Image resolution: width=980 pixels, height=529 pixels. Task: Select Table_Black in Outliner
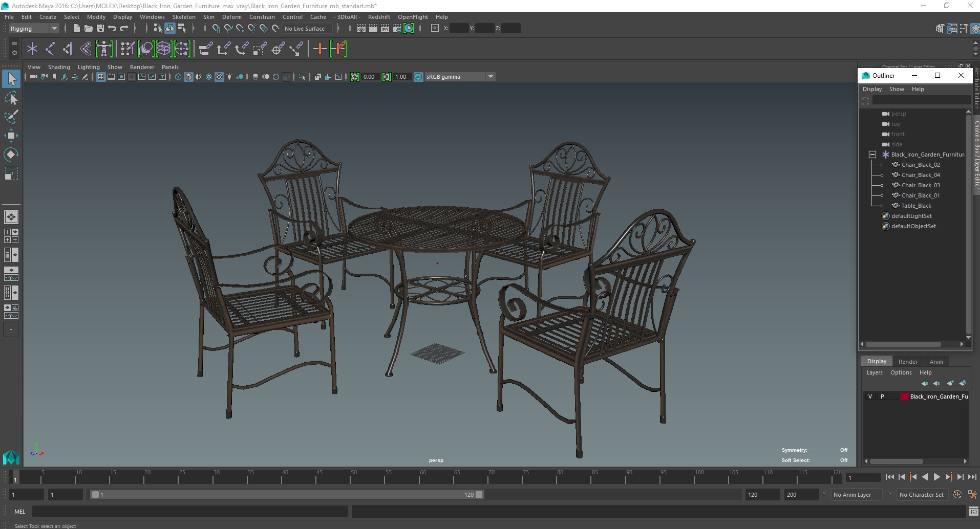click(916, 206)
